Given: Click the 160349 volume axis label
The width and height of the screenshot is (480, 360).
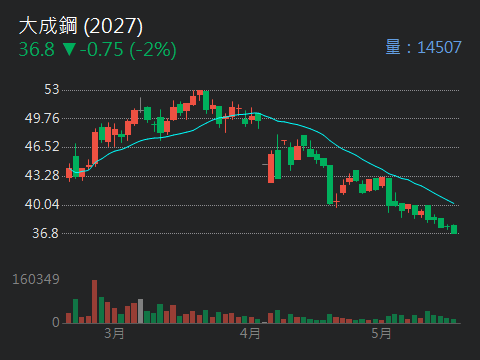Looking at the screenshot, I should tap(36, 280).
